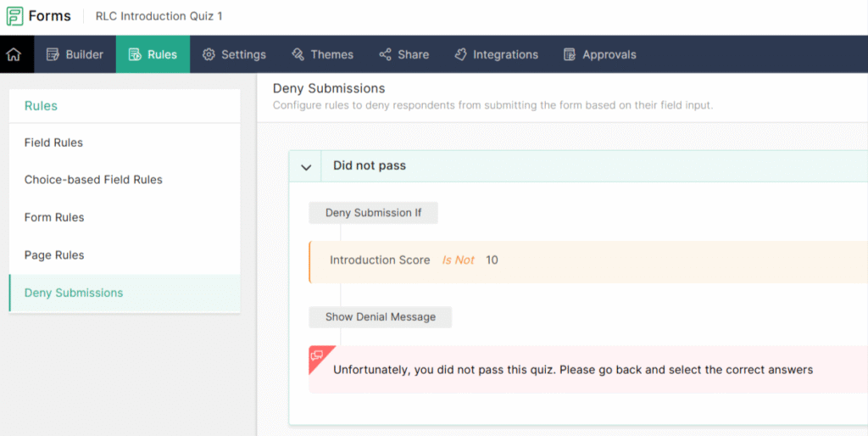Screen dimensions: 868x436
Task: Click the Deny Submission If label
Action: click(373, 213)
